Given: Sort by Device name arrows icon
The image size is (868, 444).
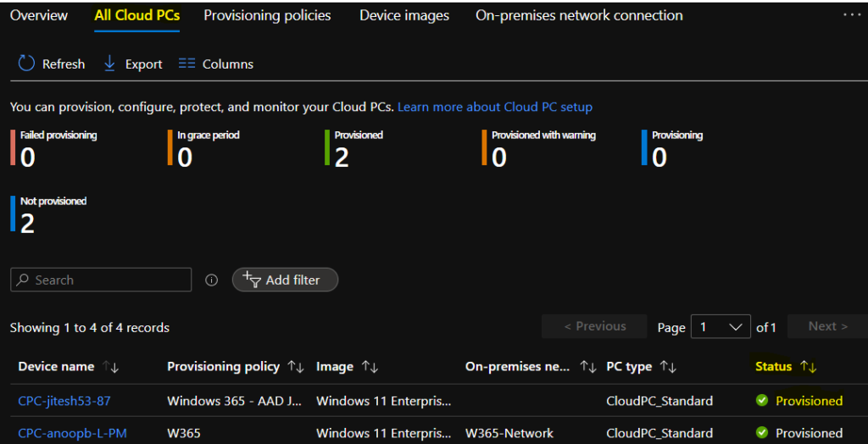Looking at the screenshot, I should (x=111, y=367).
